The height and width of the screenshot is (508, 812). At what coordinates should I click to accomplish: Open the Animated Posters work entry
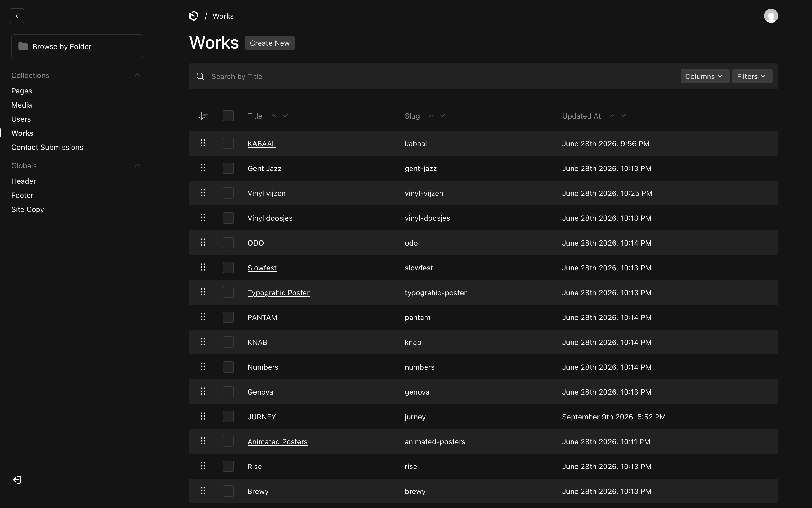[x=277, y=441]
